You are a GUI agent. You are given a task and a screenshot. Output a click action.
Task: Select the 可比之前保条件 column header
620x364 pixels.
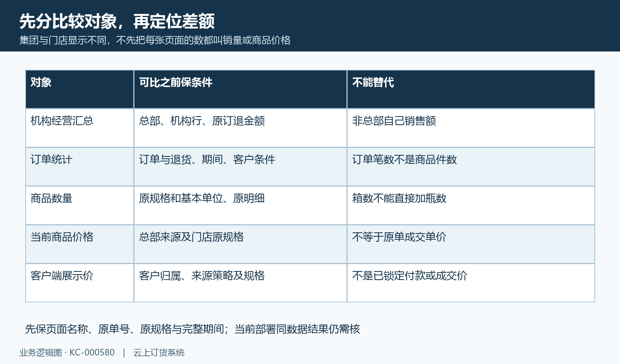240,89
